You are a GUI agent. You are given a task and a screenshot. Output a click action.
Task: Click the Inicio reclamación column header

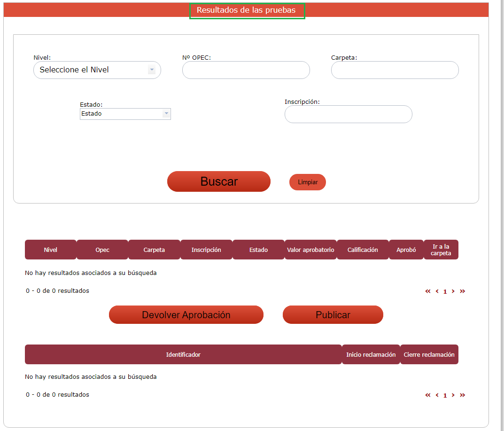coord(371,355)
